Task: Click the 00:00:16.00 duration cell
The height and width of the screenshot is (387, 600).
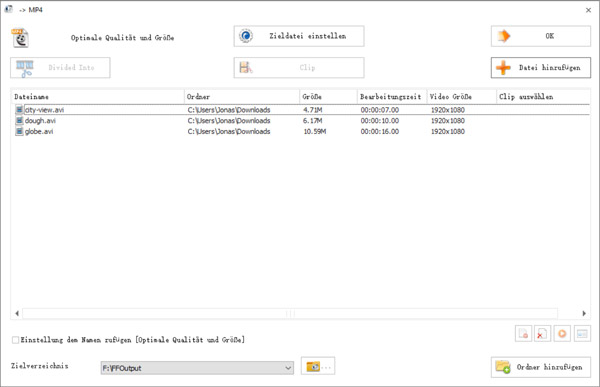Action: pyautogui.click(x=380, y=131)
